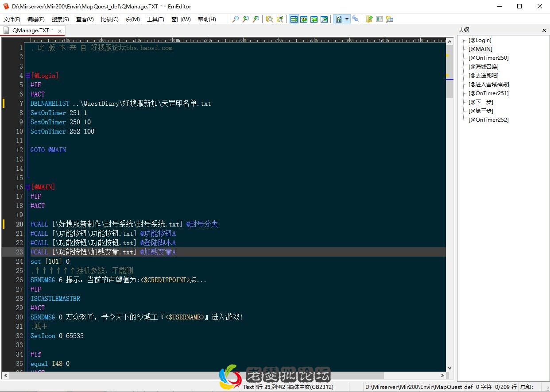Click the SetIcon 0 65535 line
The image size is (550, 392).
(x=57, y=336)
